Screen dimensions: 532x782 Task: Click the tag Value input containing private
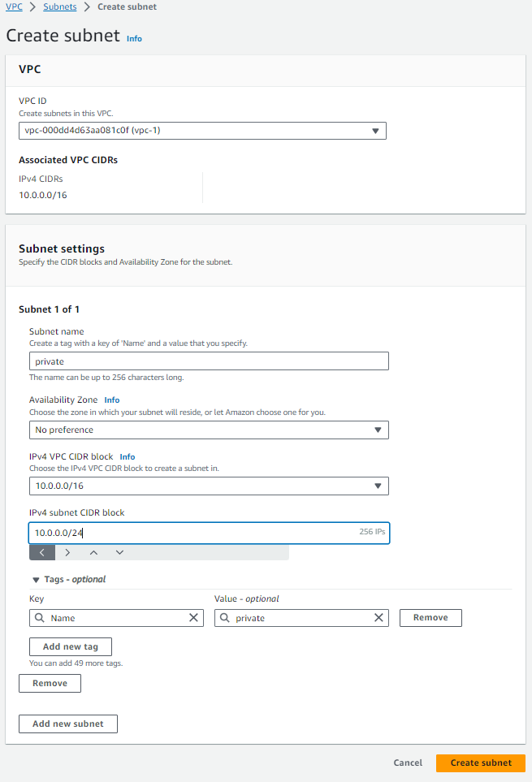tap(301, 618)
